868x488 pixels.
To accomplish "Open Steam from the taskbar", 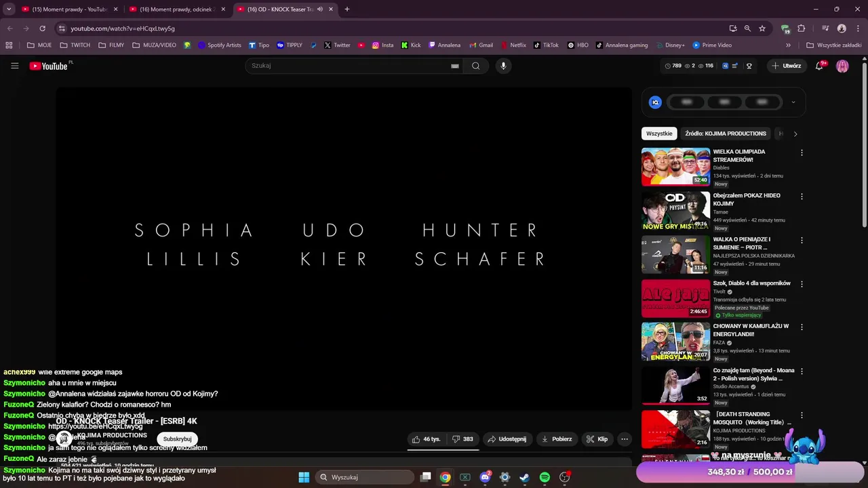I will 524,477.
